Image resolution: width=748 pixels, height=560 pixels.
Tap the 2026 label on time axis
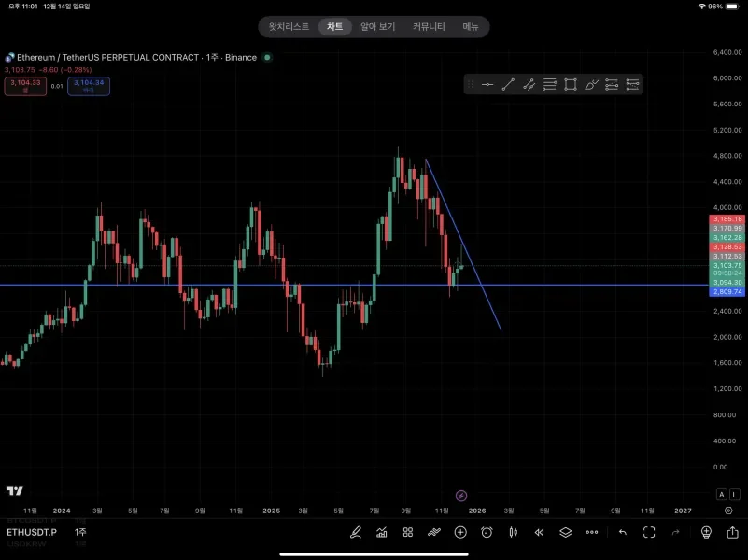point(477,511)
